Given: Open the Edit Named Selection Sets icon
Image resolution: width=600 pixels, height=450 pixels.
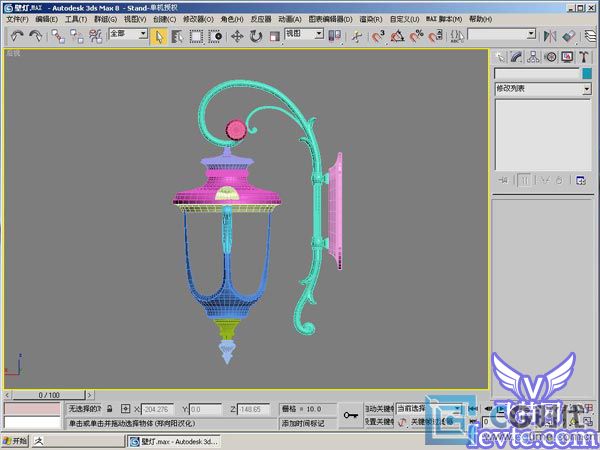Looking at the screenshot, I should point(457,36).
